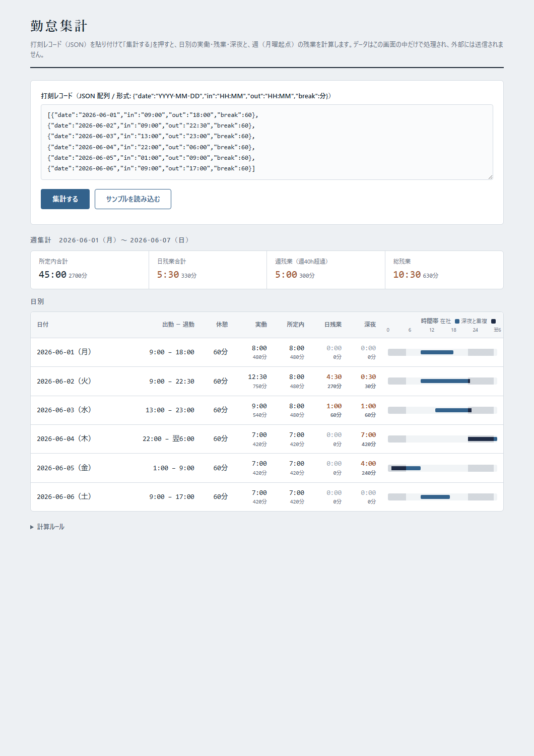Click the 実働 column header

pos(261,325)
